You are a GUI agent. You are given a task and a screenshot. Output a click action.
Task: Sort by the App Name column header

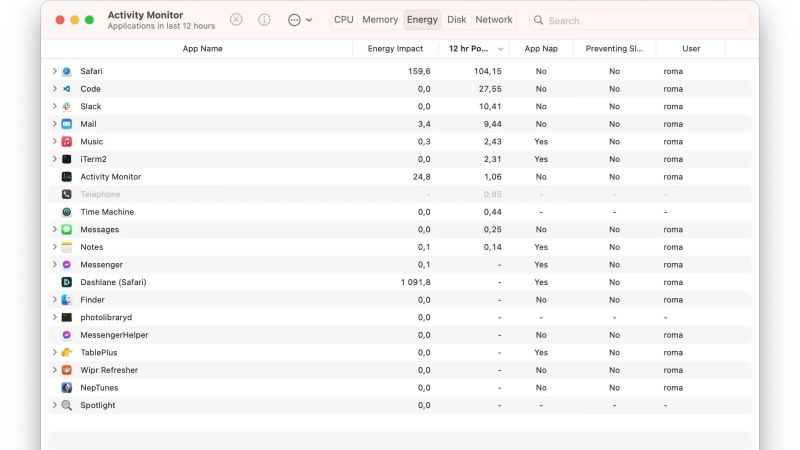[x=202, y=49]
